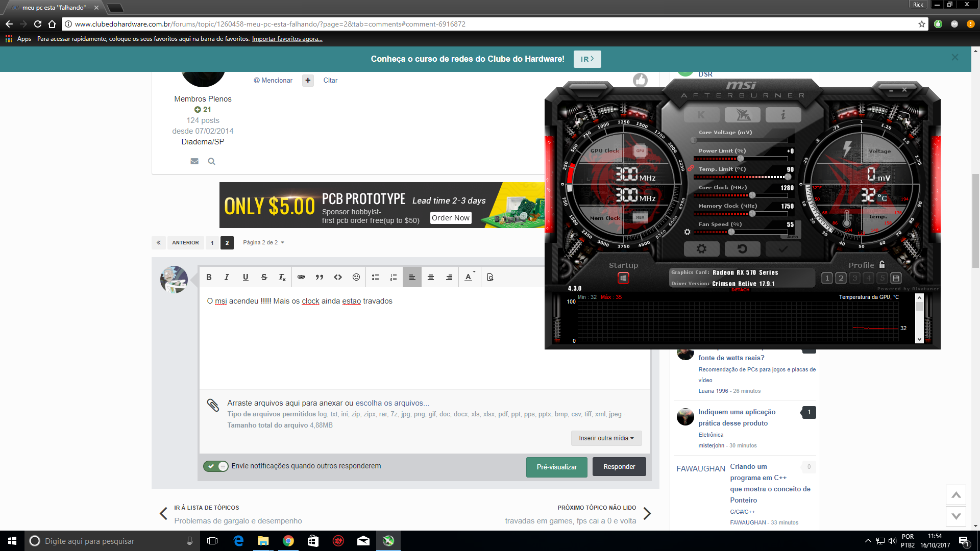Open Inserir outra mídia dropdown

tap(606, 438)
